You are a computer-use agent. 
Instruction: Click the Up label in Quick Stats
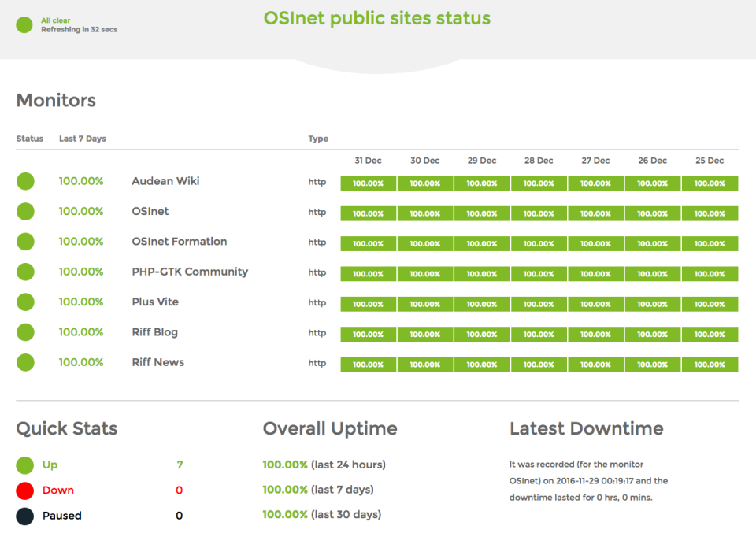pyautogui.click(x=50, y=465)
